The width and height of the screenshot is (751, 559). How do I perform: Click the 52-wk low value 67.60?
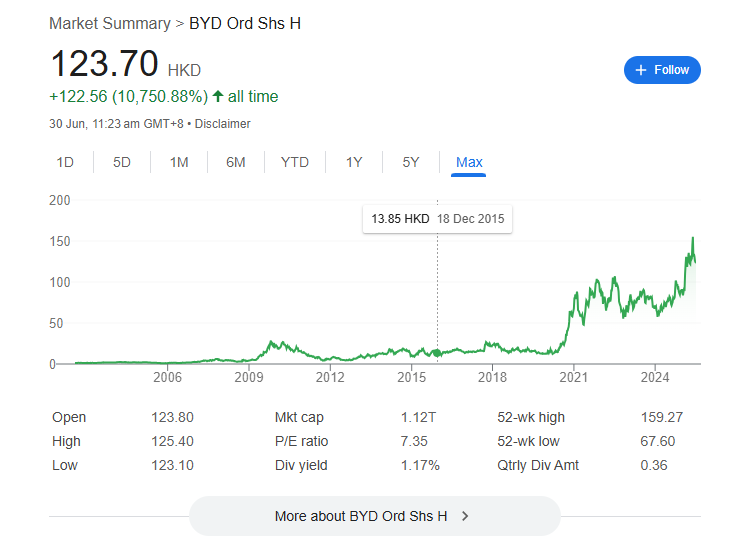[x=658, y=441]
